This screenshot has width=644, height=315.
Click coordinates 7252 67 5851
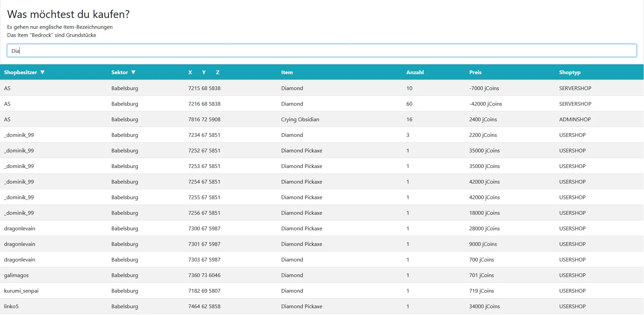point(204,150)
